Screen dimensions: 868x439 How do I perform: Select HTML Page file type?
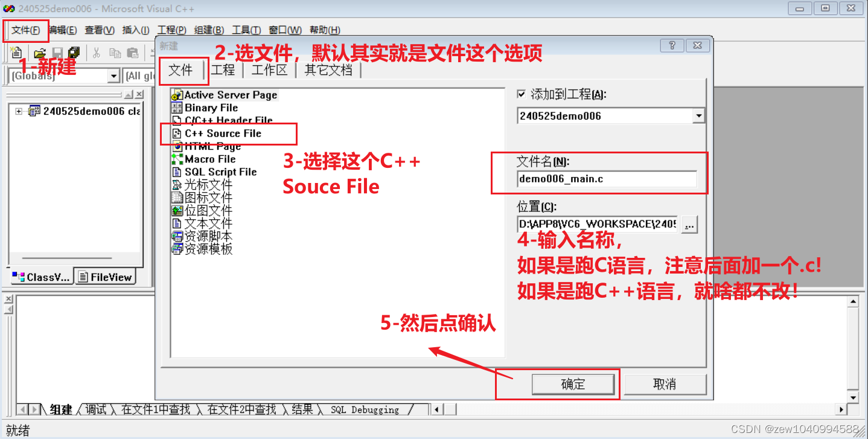[x=206, y=146]
